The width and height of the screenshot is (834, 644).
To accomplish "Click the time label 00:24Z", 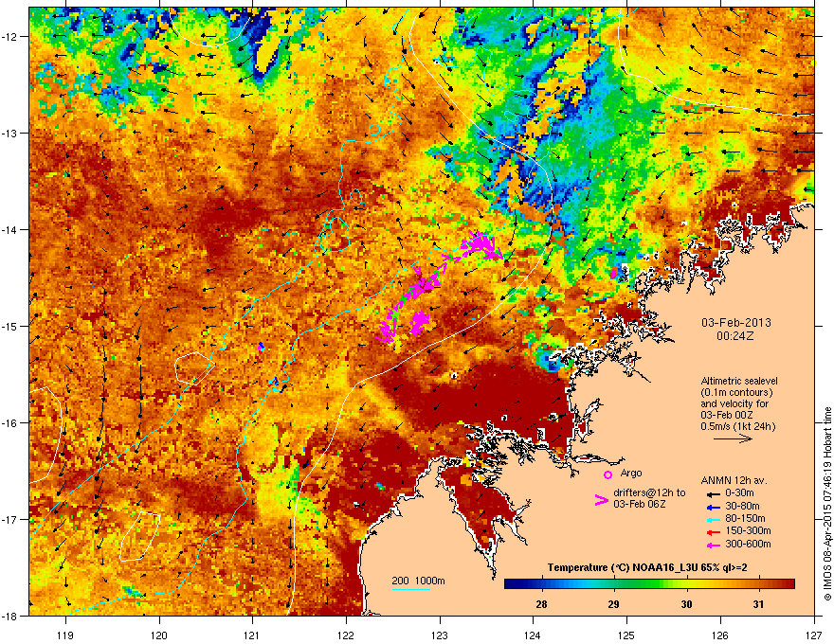I will pos(735,336).
